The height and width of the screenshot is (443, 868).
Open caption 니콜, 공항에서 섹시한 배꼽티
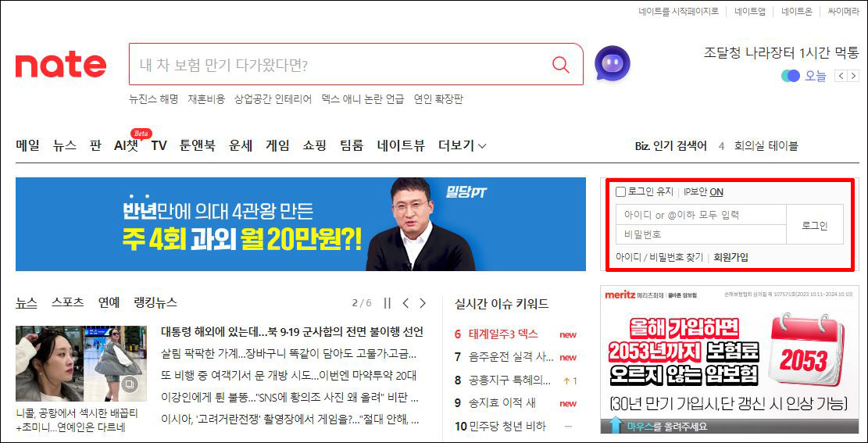[77, 420]
